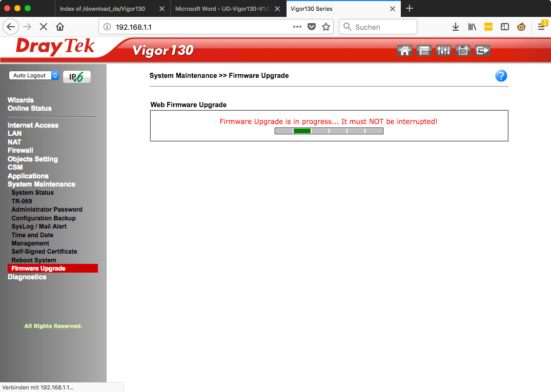Viewport: 551px width, 392px height.
Task: Bookmark this page with star icon
Action: pos(326,27)
